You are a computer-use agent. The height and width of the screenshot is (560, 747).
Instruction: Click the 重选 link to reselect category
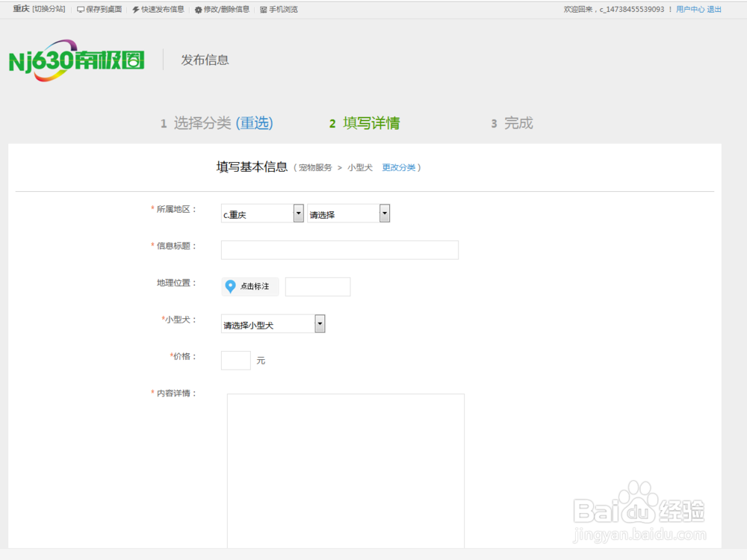coord(255,123)
